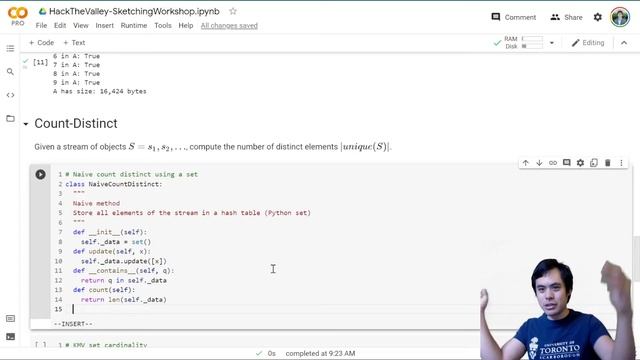
Task: Click the Share button
Action: pyautogui.click(x=567, y=17)
